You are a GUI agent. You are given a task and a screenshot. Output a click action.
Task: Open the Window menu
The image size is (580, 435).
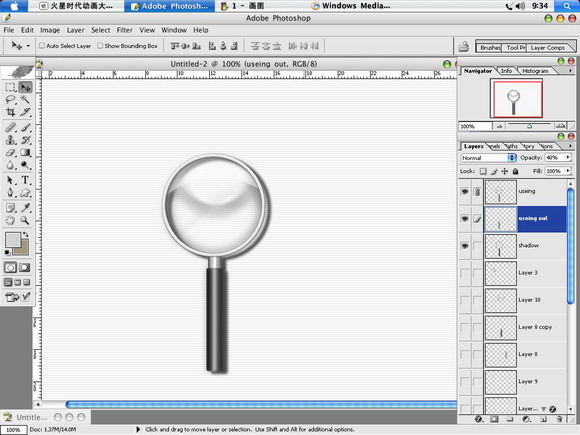coord(174,30)
